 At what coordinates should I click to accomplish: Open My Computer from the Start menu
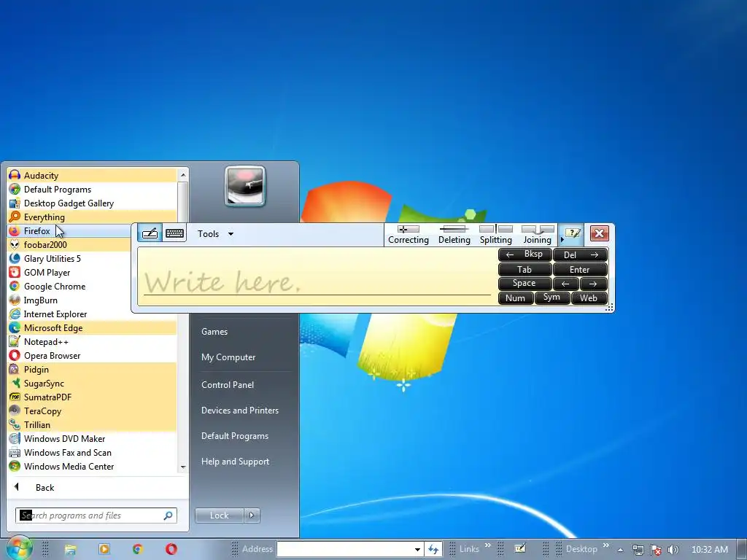click(x=228, y=357)
